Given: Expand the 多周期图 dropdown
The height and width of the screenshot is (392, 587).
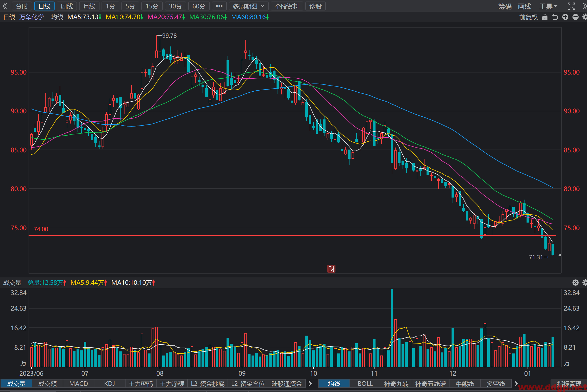Looking at the screenshot, I should tap(248, 6).
